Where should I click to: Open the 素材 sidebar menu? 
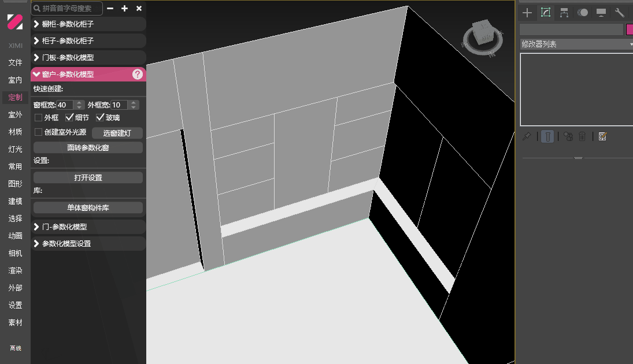pos(16,323)
